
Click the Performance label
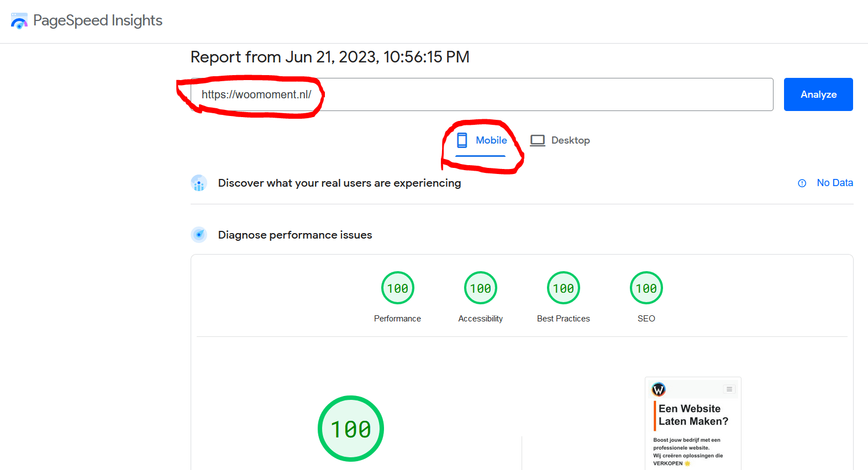(397, 319)
